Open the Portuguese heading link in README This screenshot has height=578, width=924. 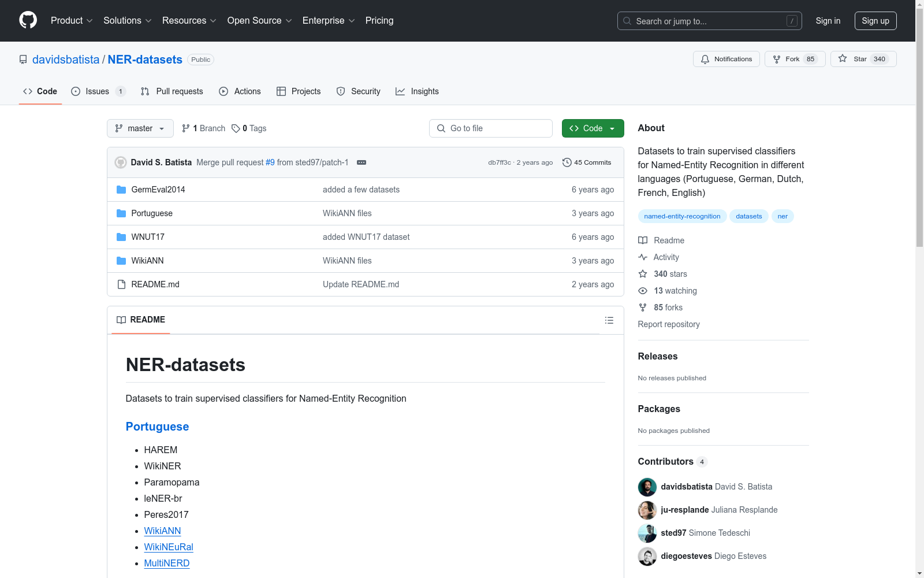tap(157, 427)
